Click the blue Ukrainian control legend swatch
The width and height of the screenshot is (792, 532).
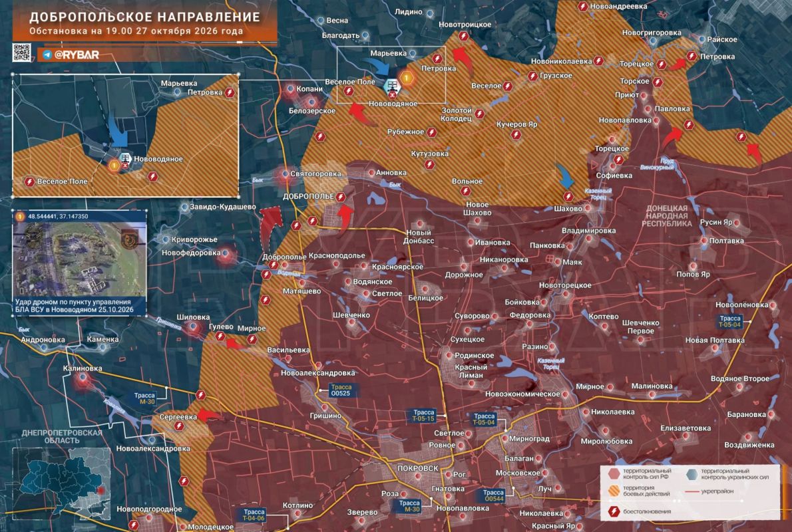(x=692, y=474)
